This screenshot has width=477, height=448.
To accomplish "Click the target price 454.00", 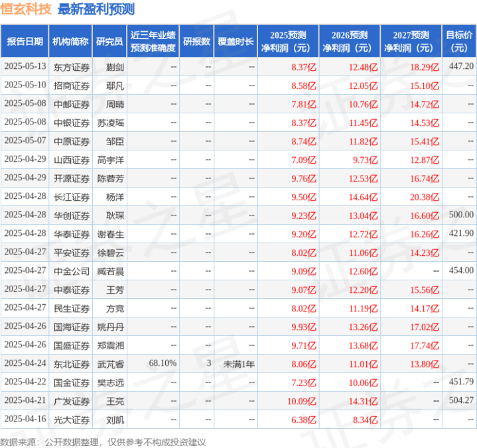I will (461, 270).
